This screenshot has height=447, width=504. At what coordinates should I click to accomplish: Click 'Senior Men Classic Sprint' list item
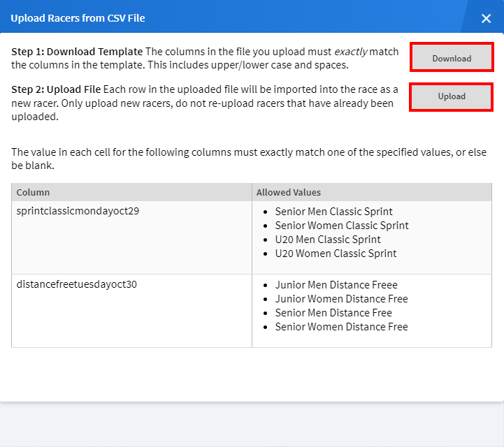coord(333,212)
